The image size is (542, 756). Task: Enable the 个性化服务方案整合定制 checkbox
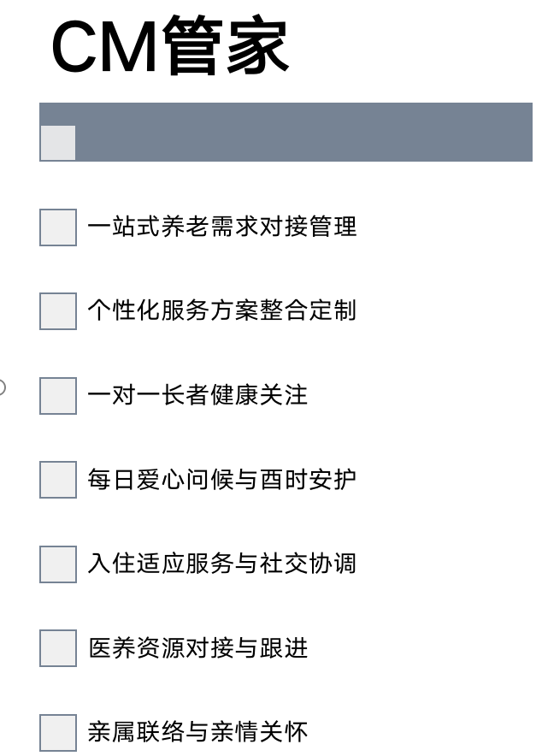pos(58,311)
